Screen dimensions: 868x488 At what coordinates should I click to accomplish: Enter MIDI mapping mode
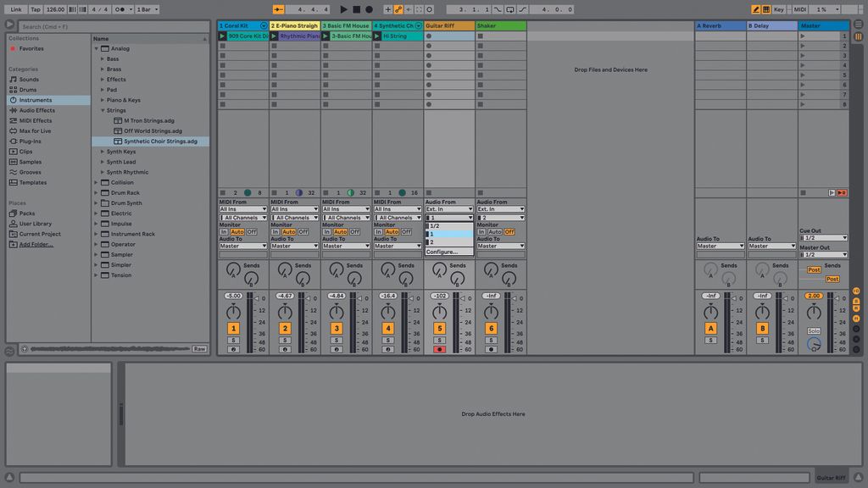click(799, 8)
